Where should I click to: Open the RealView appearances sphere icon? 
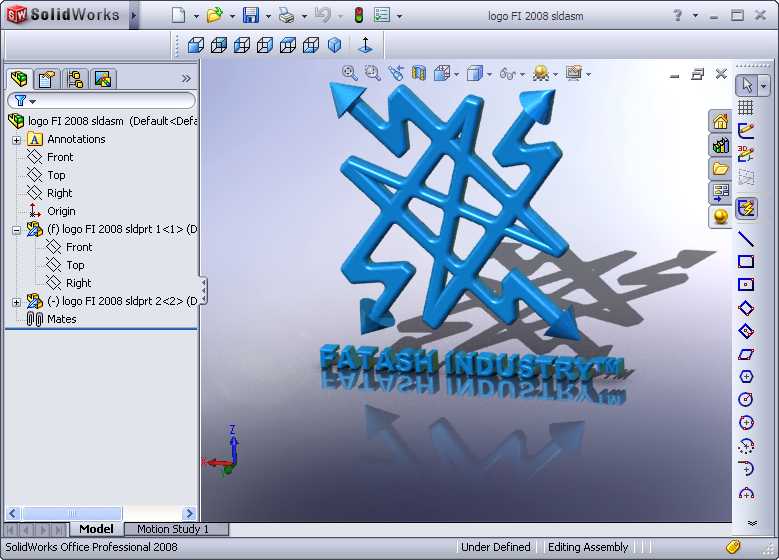coord(720,217)
